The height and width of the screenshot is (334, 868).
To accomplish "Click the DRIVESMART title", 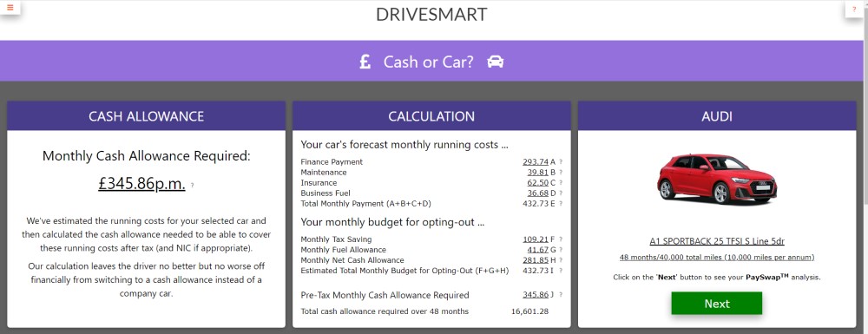I will (431, 15).
